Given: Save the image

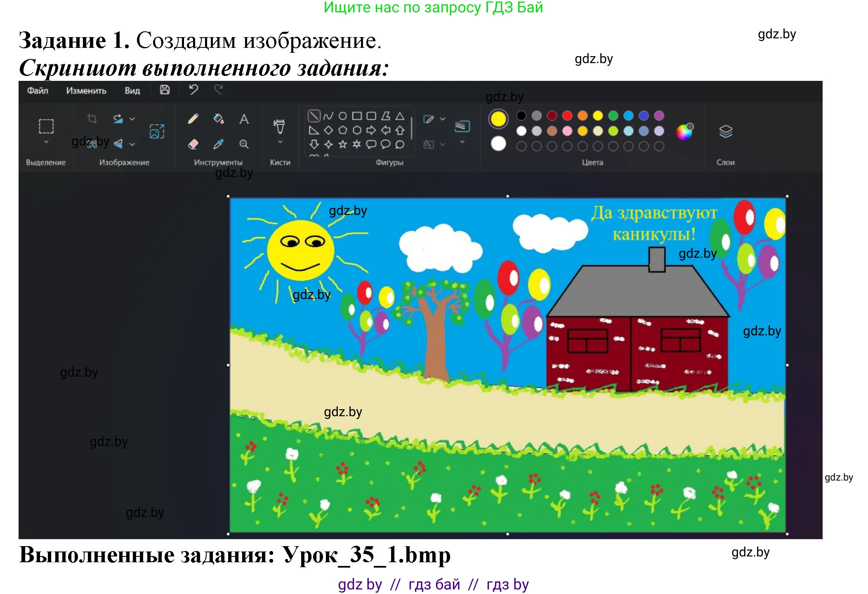Looking at the screenshot, I should (x=165, y=90).
